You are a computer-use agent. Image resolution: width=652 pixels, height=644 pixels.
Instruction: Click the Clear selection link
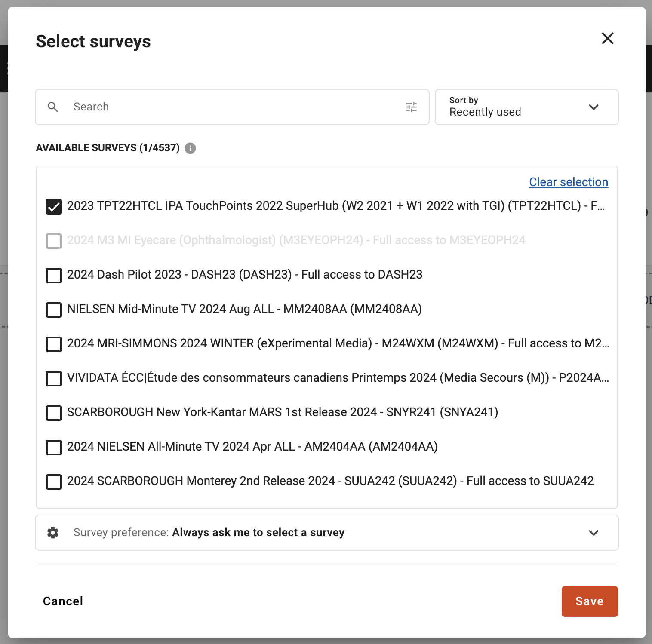[x=569, y=182]
